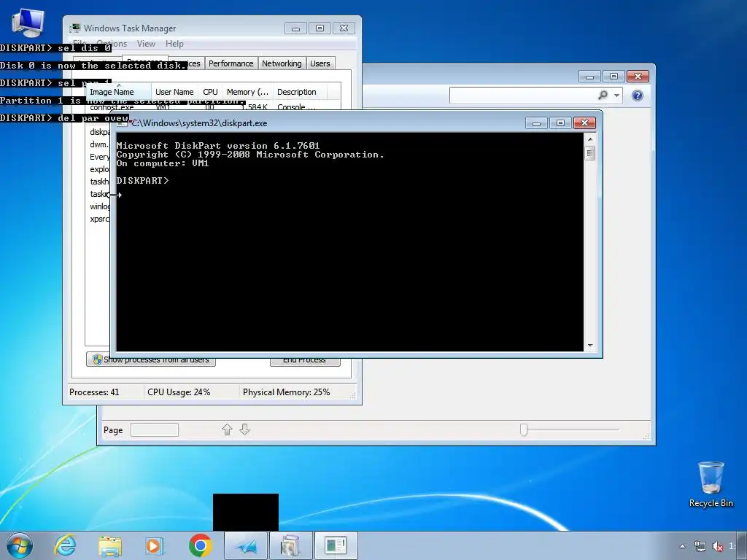Go to previous page with the up arrow
The image size is (747, 560).
pos(228,429)
